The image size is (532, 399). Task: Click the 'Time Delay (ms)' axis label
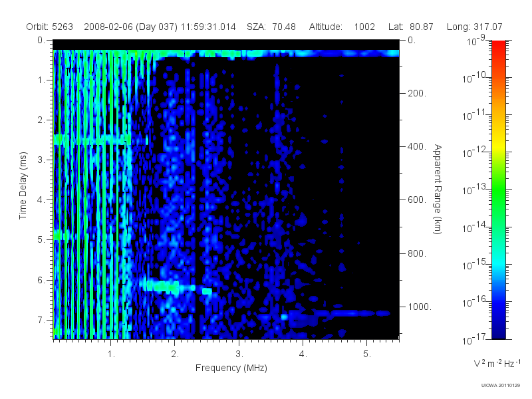coord(23,186)
